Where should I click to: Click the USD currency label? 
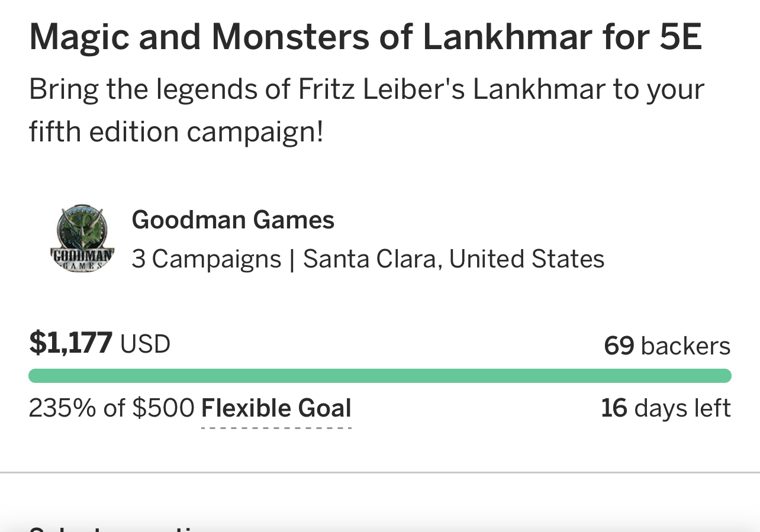coord(146,344)
